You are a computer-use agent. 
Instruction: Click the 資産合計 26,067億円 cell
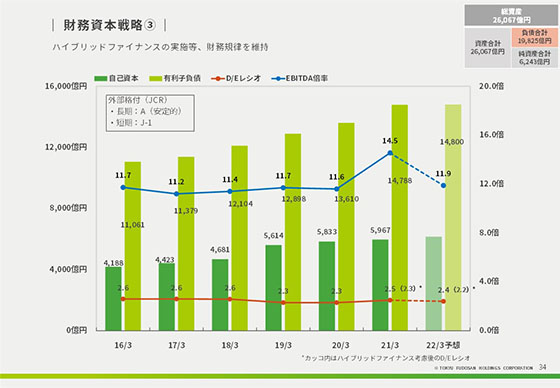coord(488,48)
